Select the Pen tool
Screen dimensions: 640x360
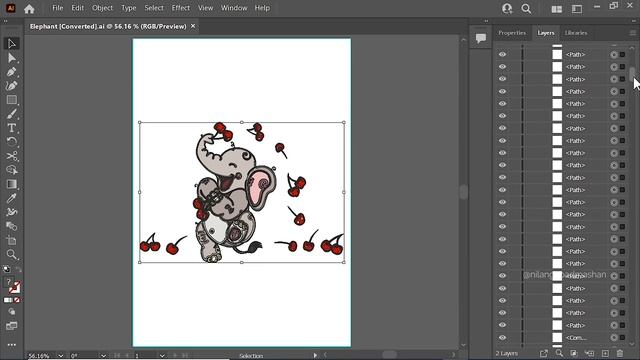point(12,72)
